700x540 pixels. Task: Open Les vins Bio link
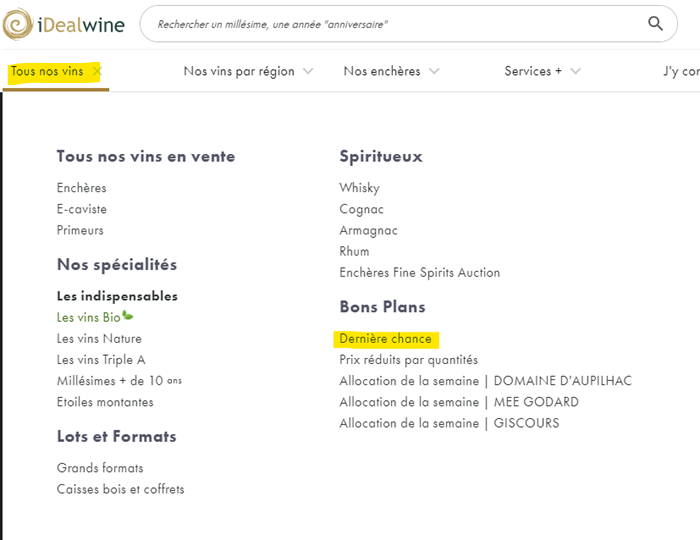[88, 317]
